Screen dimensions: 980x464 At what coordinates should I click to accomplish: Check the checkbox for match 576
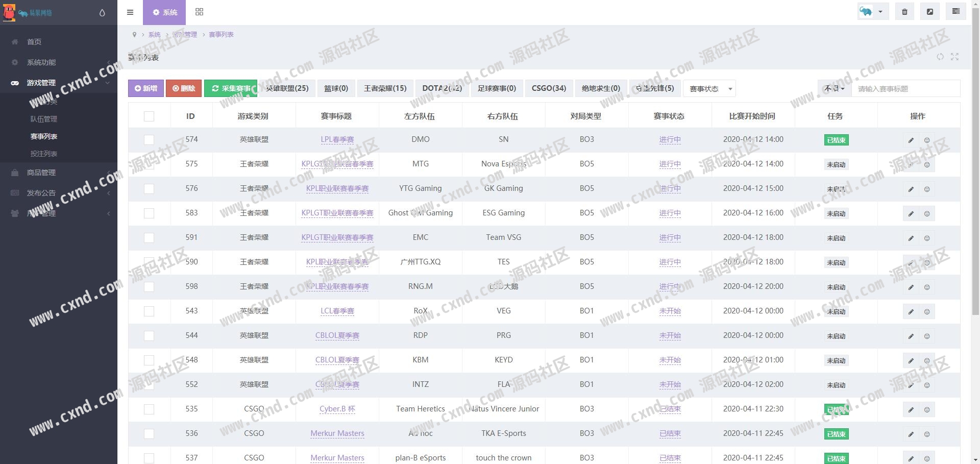coord(149,189)
